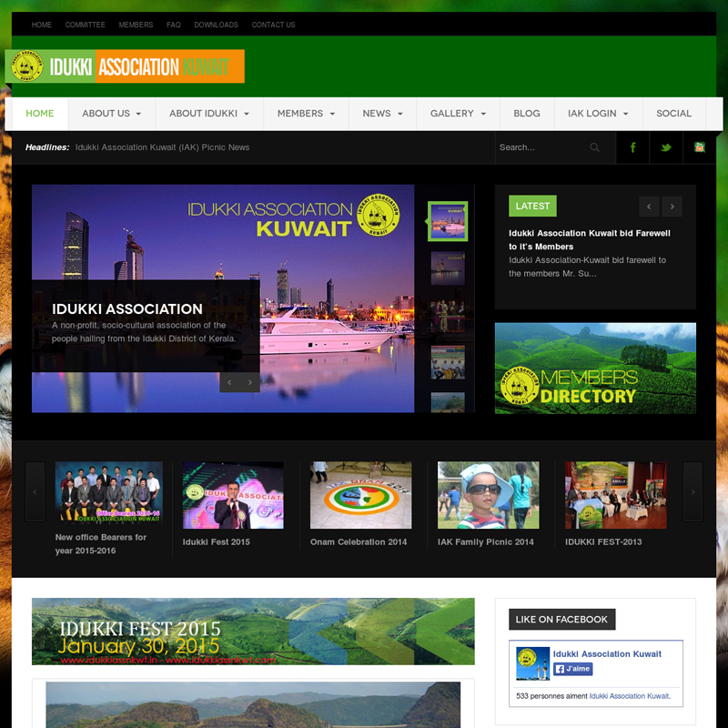
Task: Go to next Latest news item
Action: pos(672,207)
